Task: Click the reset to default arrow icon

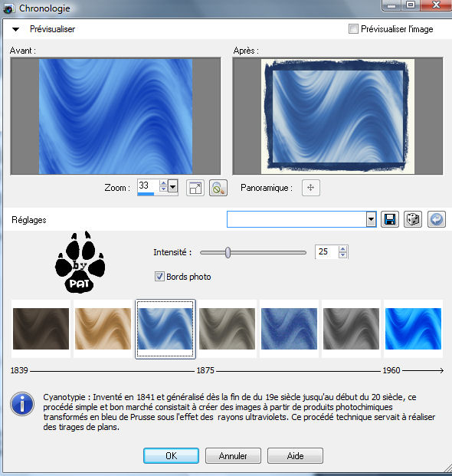Action: pyautogui.click(x=437, y=219)
